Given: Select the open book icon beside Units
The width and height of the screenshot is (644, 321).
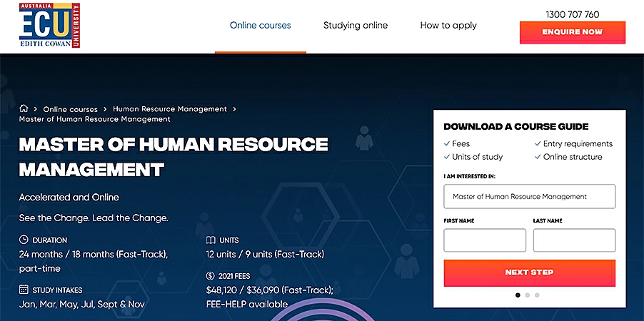Looking at the screenshot, I should [211, 240].
